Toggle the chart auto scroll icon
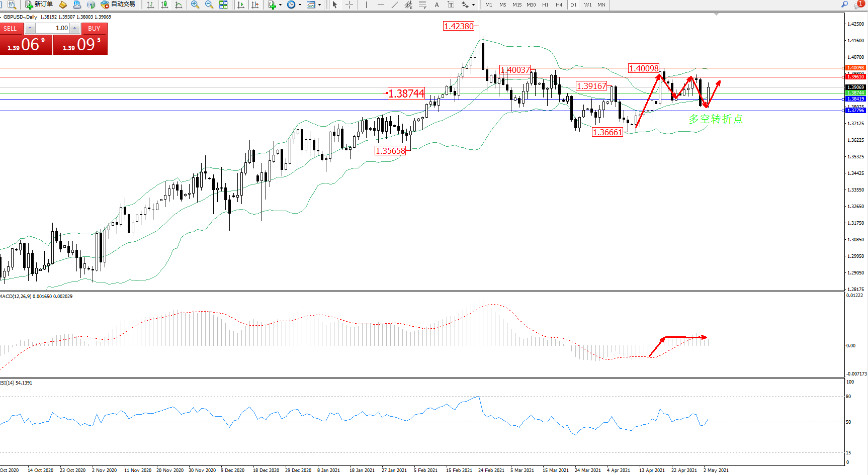The height and width of the screenshot is (475, 868). [x=241, y=5]
